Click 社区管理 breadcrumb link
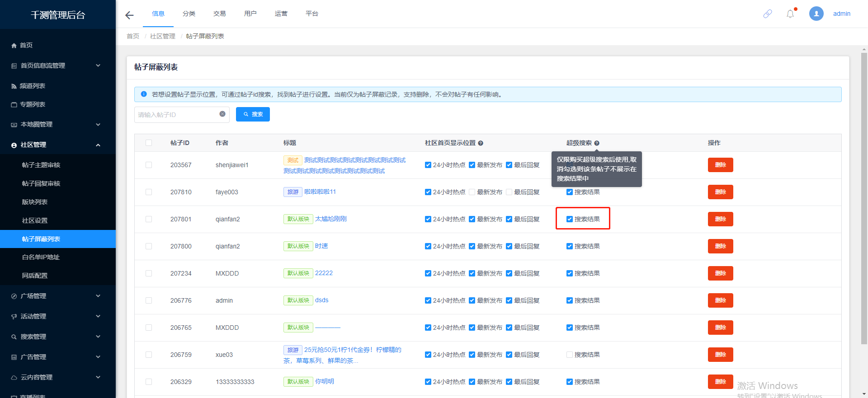This screenshot has height=398, width=868. pyautogui.click(x=163, y=36)
